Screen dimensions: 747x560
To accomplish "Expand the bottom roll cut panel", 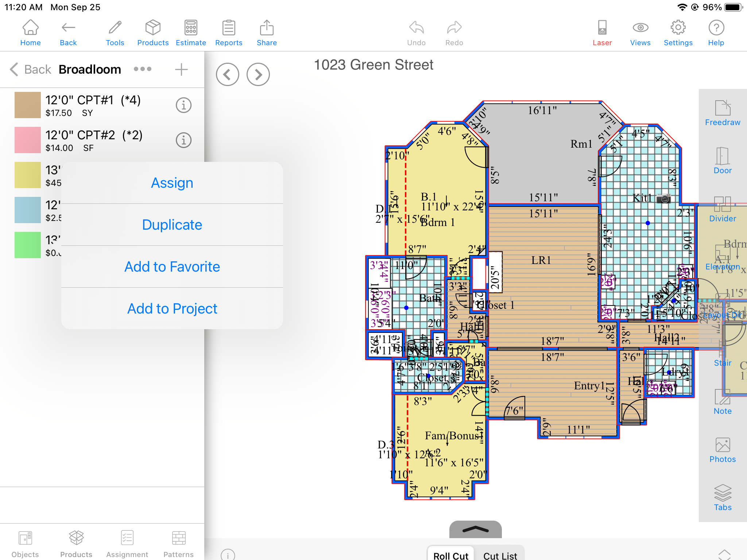I will pyautogui.click(x=475, y=529).
